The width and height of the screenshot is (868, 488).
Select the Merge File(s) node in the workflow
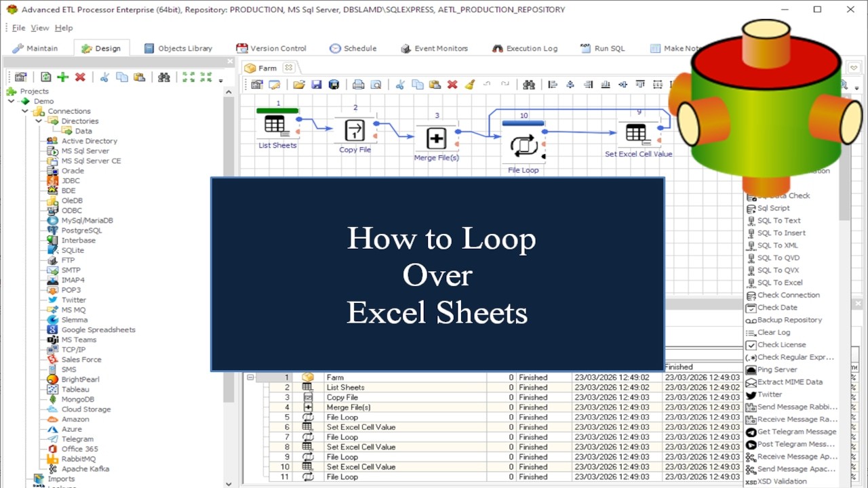pyautogui.click(x=436, y=138)
